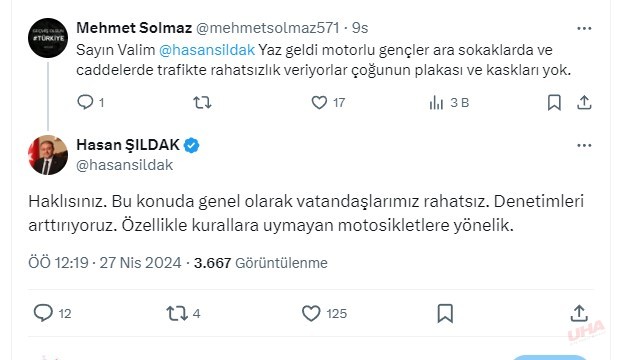The image size is (627, 360).
Task: Retweet Hasan ŞILDAK's tweet with 4 retweets
Action: [177, 314]
